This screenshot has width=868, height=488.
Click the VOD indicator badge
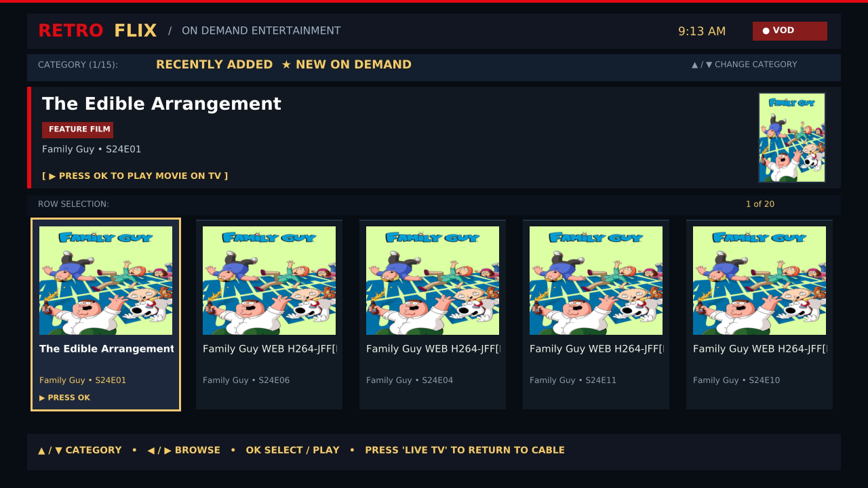(790, 31)
